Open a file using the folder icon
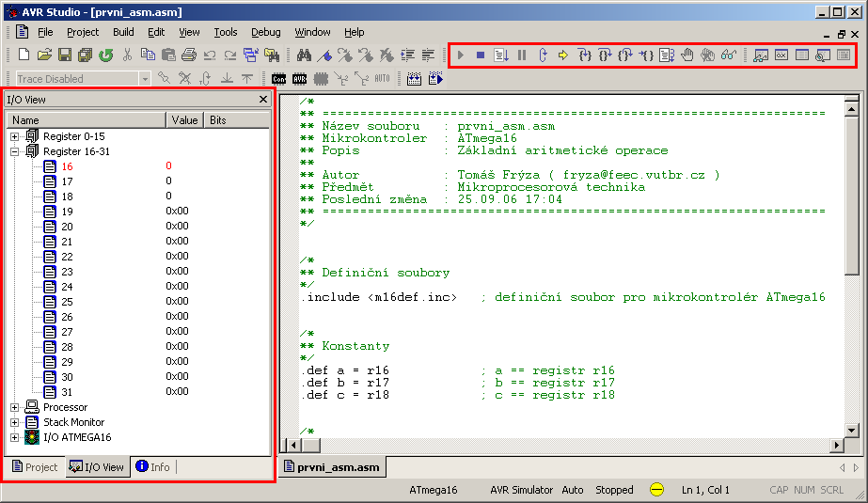Viewport: 868px width, 503px height. click(x=44, y=55)
